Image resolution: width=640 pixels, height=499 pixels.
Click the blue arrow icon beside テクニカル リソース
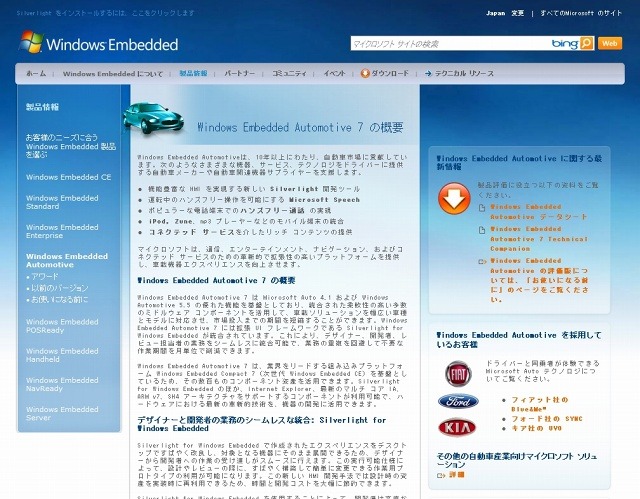pyautogui.click(x=428, y=74)
